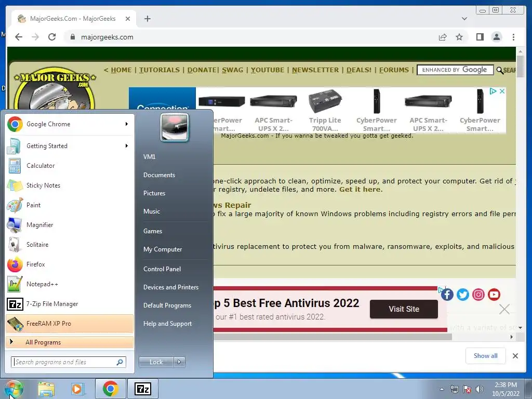532x399 pixels.
Task: Click Google enhanced search field on MajorGeeks
Action: point(455,70)
